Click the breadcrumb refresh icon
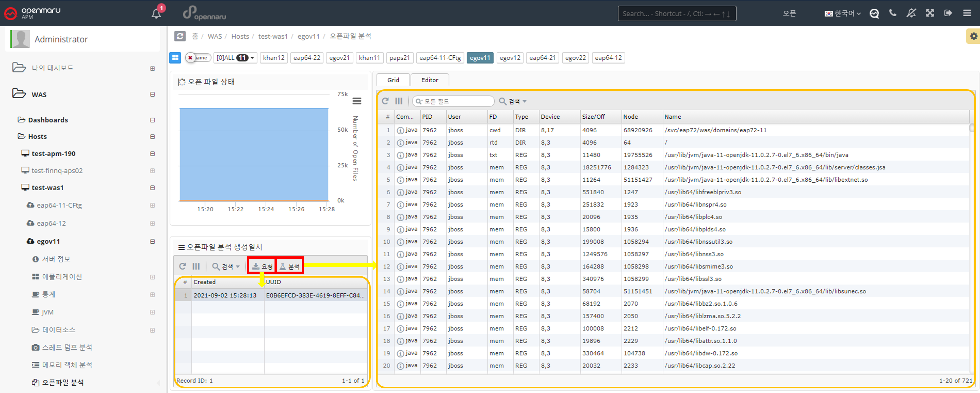Viewport: 980px width, 393px height. coord(180,36)
